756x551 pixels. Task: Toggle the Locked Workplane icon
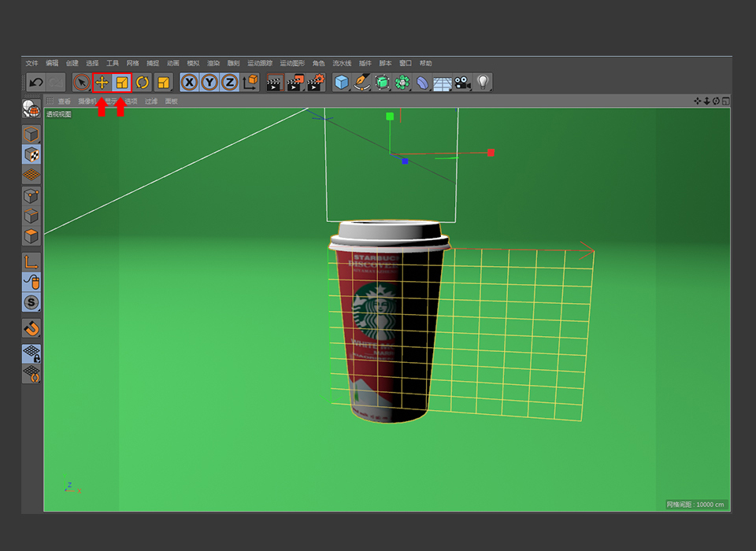(31, 354)
